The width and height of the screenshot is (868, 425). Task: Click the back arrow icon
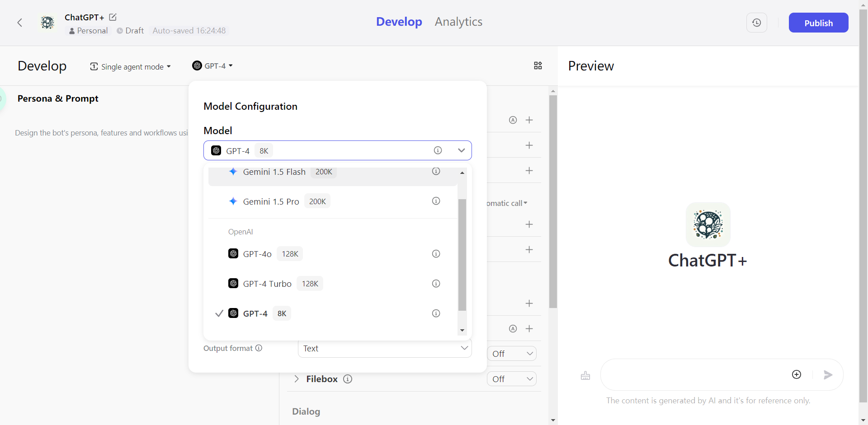coord(20,23)
